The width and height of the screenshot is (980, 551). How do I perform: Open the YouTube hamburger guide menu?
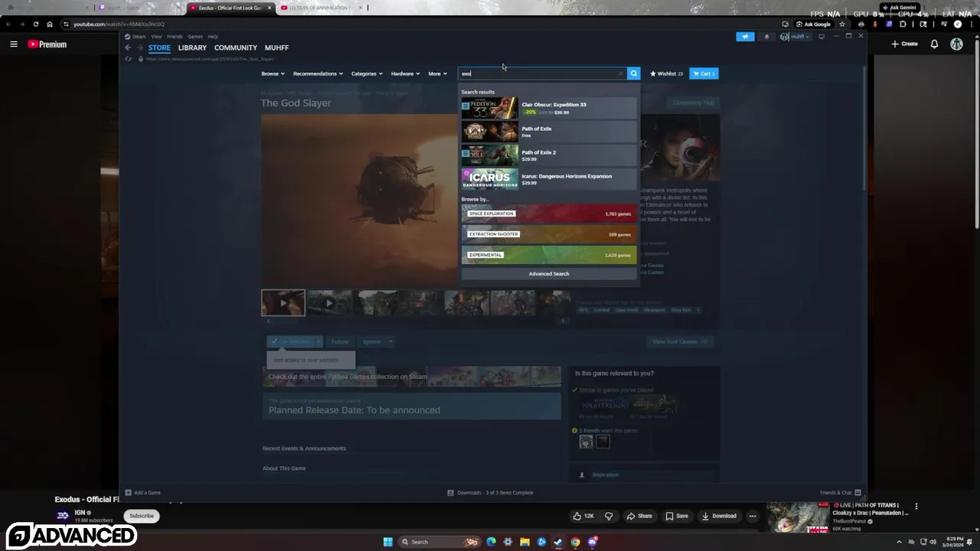point(13,44)
